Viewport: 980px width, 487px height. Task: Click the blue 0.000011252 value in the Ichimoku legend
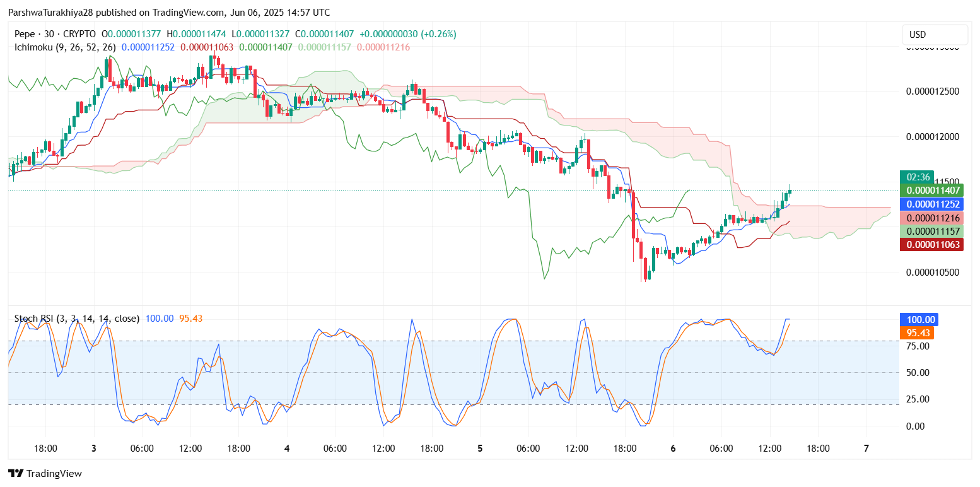point(148,47)
